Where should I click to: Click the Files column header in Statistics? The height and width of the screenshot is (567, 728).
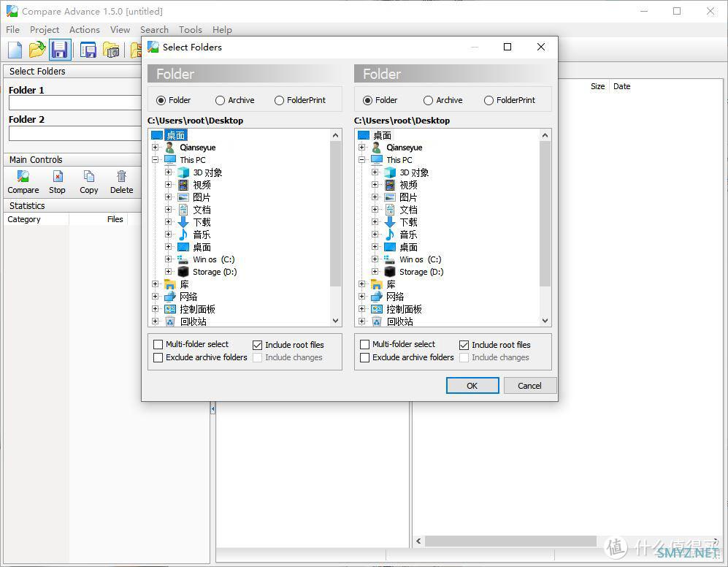tap(115, 219)
